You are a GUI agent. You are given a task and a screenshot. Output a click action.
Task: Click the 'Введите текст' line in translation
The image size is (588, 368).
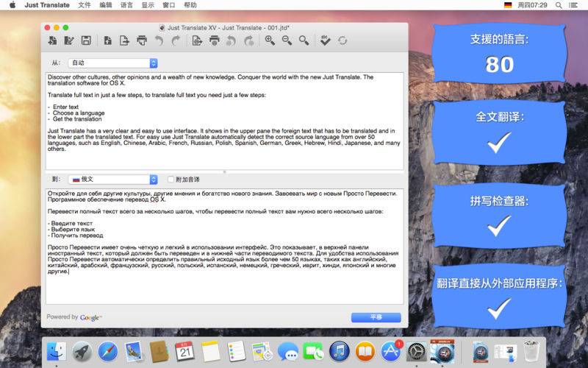[x=71, y=224]
